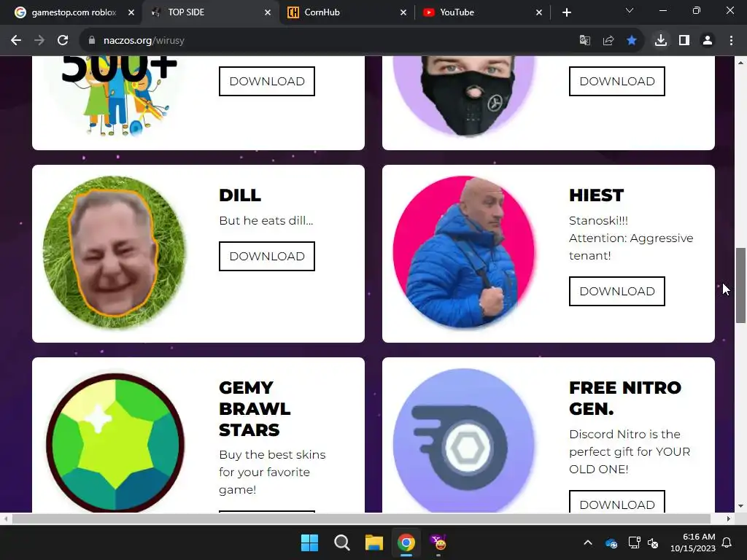
Task: Expand the tab search chevron
Action: pos(630,10)
